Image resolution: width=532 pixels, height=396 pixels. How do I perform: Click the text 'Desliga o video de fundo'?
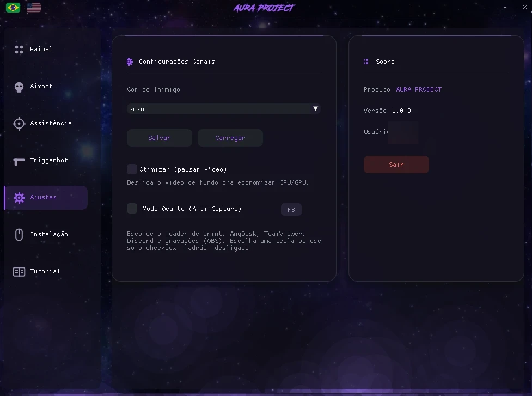pos(173,182)
